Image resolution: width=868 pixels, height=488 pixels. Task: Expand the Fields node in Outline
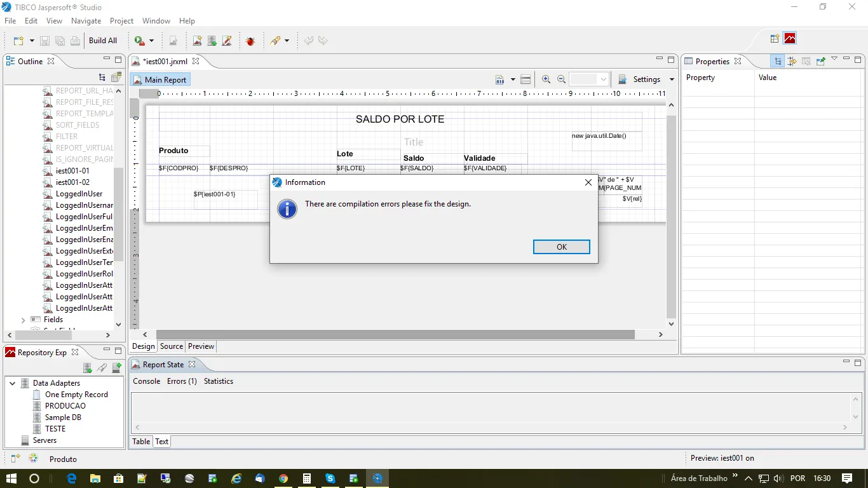(24, 320)
